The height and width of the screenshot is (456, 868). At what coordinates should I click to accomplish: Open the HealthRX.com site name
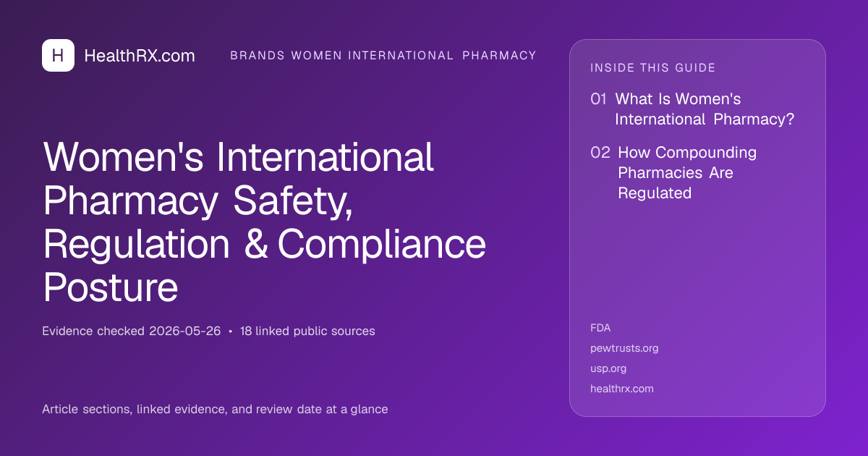coord(140,56)
